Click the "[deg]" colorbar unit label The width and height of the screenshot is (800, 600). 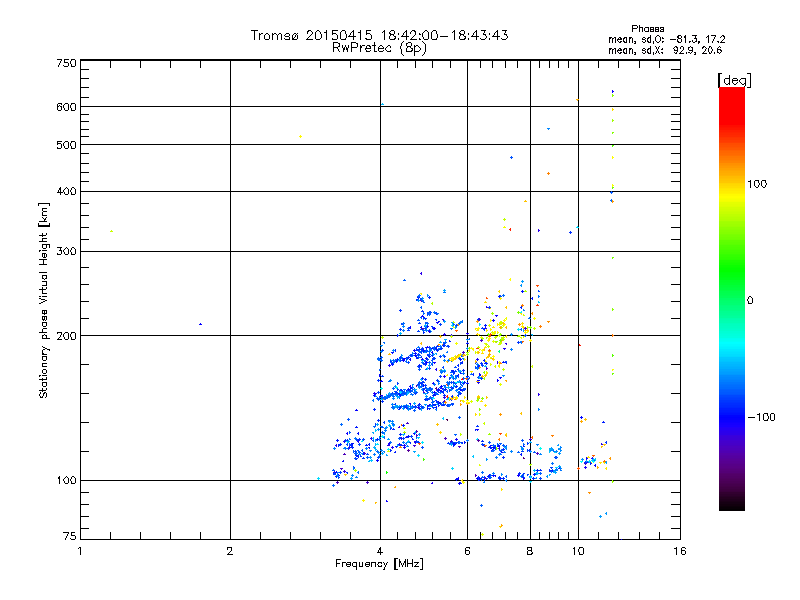[734, 80]
